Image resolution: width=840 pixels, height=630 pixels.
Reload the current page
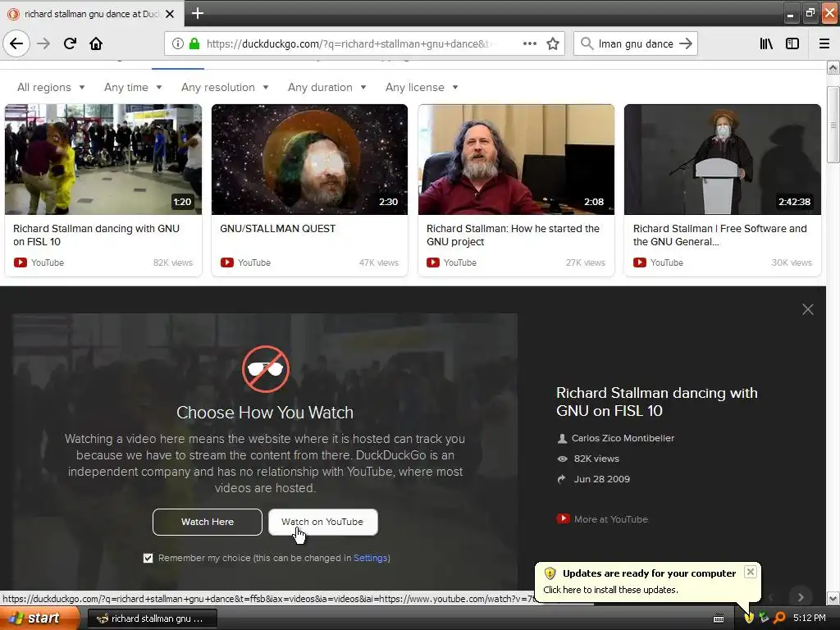pos(70,43)
